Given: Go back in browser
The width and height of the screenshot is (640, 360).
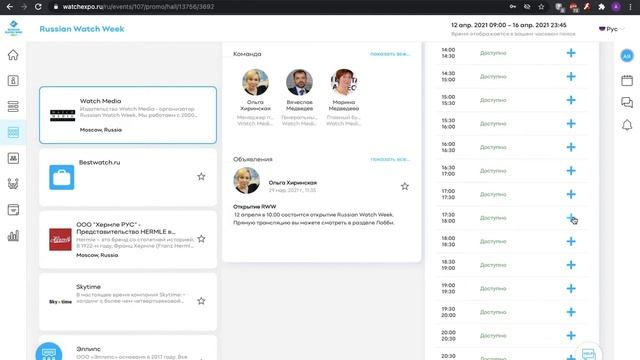Looking at the screenshot, I should click(x=9, y=7).
